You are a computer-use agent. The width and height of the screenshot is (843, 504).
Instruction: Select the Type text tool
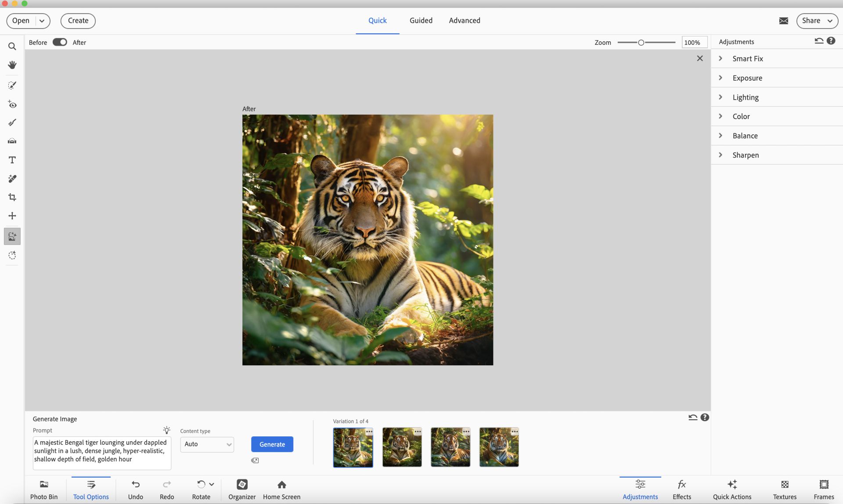[x=12, y=160]
